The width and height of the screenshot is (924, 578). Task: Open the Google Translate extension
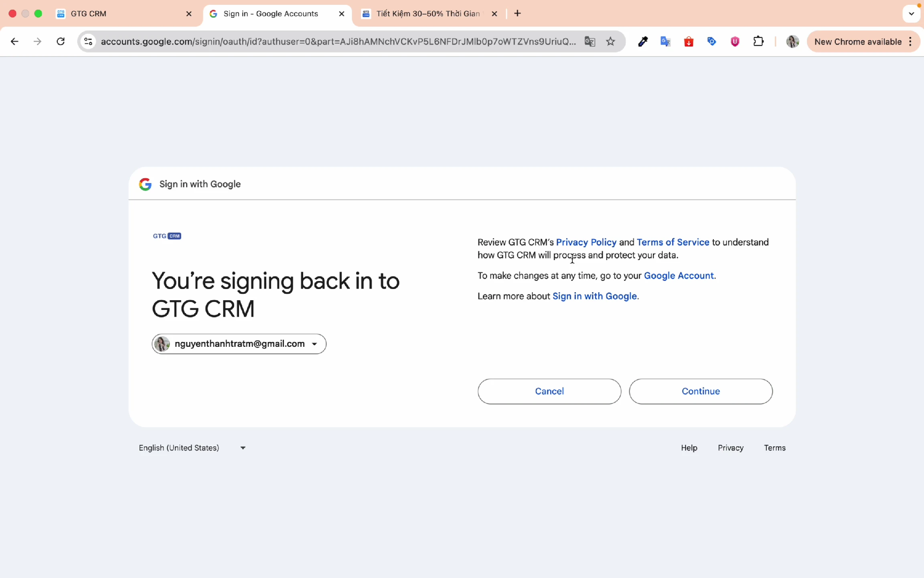665,41
